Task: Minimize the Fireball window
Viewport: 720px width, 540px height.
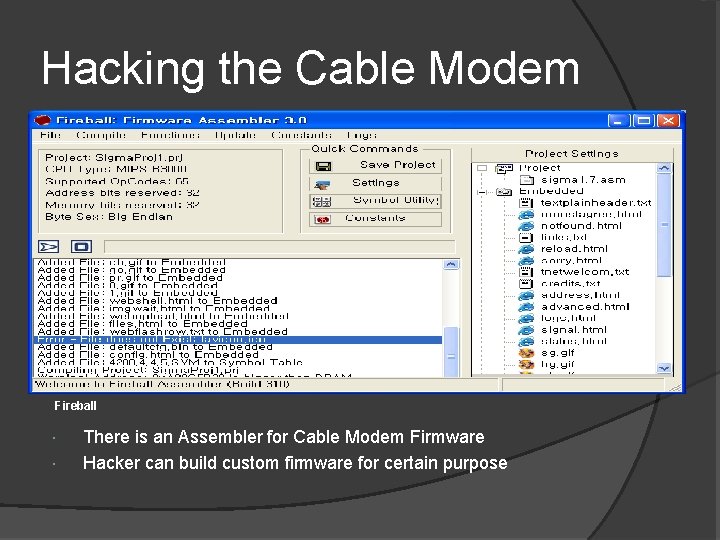Action: tap(617, 121)
